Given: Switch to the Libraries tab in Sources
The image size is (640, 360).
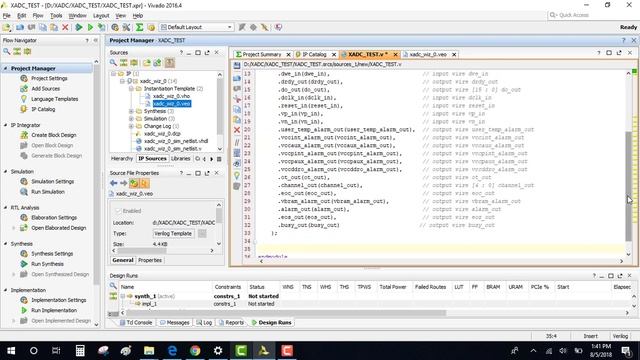Looking at the screenshot, I should point(180,159).
